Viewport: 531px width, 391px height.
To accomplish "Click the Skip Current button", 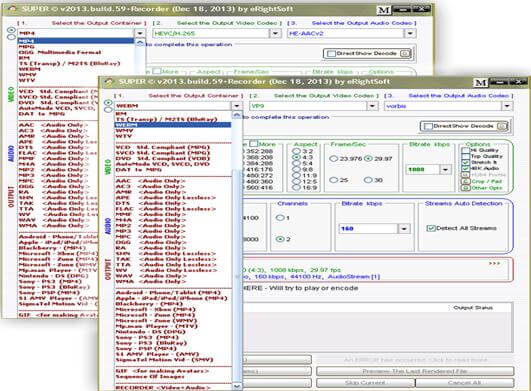I will [x=365, y=383].
